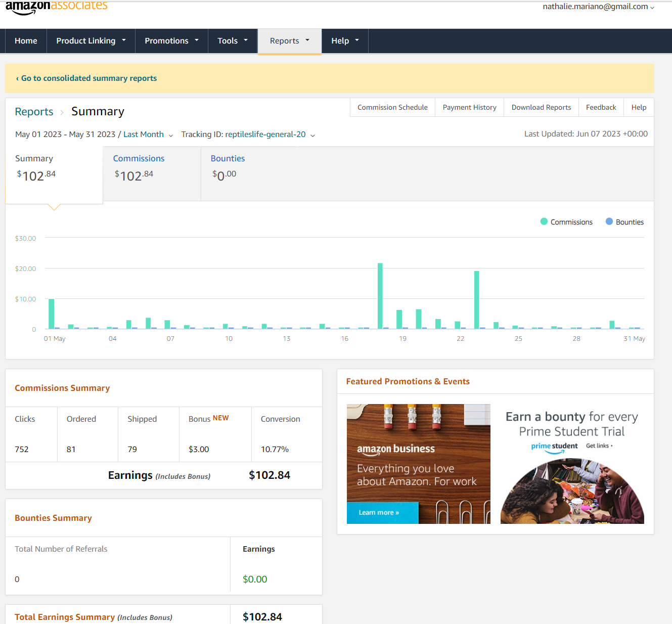Change the Tracking ID reptileslife-general-20
672x624 pixels.
tap(270, 135)
